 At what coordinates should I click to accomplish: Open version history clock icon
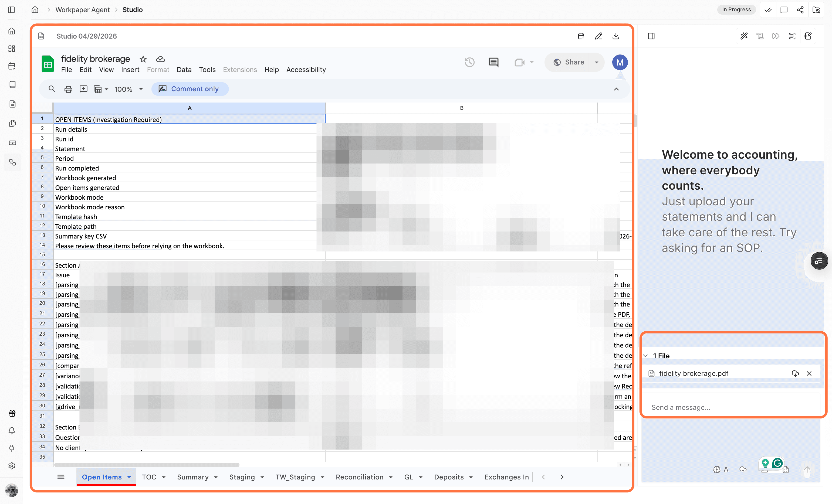(469, 62)
